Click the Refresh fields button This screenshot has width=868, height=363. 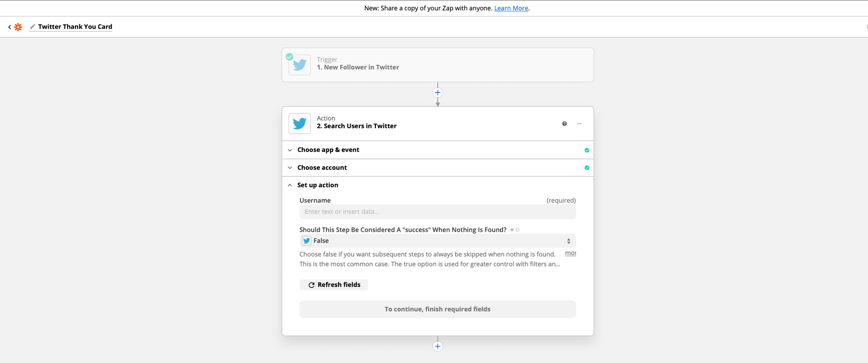[x=334, y=285]
